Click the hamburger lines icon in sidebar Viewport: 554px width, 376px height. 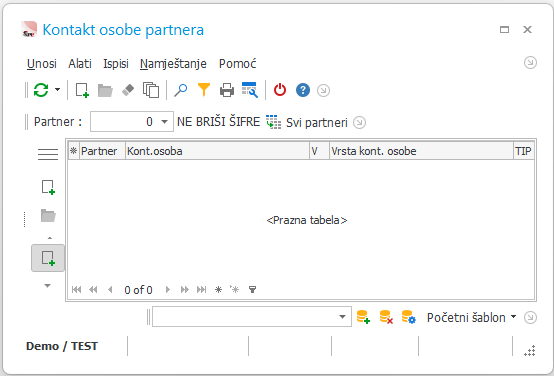(x=48, y=154)
